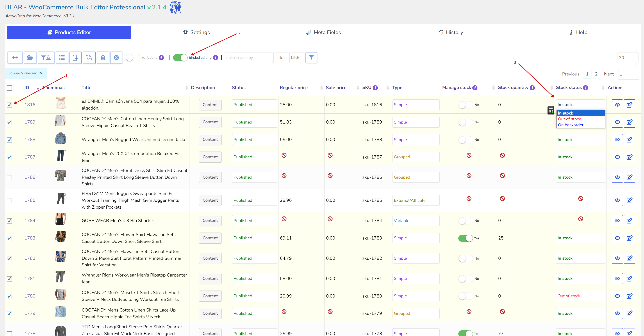
Task: Click the list columns toolbar icon
Action: pos(62,58)
